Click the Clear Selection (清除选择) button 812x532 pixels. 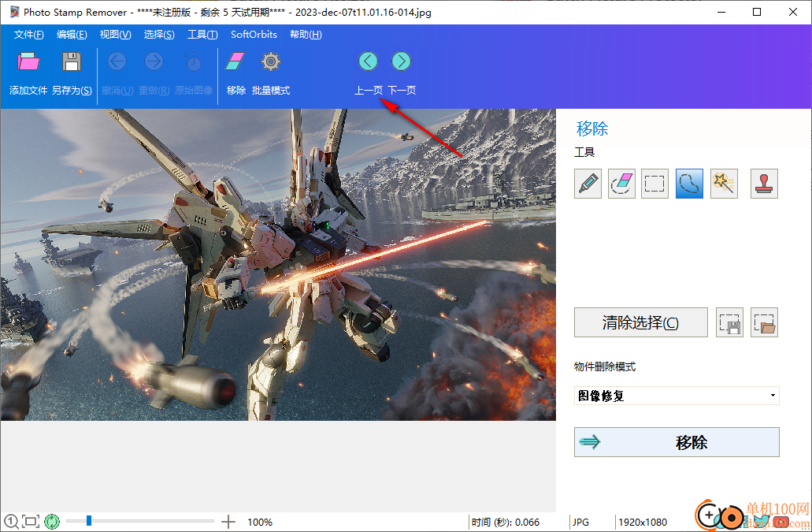[x=640, y=322]
